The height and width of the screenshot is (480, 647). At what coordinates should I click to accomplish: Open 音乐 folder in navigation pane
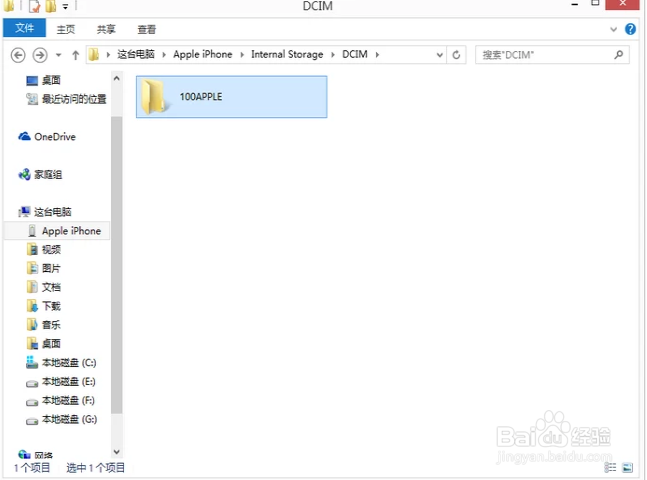coord(51,325)
